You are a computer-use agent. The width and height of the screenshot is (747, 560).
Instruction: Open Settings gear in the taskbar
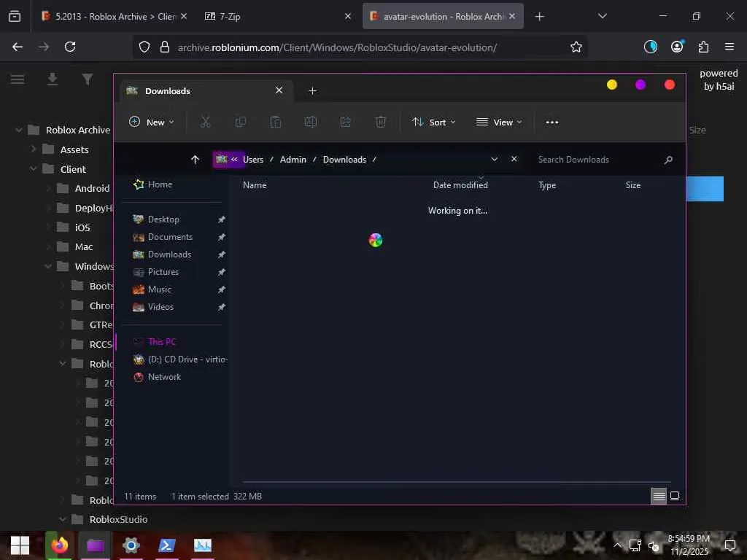pos(131,545)
